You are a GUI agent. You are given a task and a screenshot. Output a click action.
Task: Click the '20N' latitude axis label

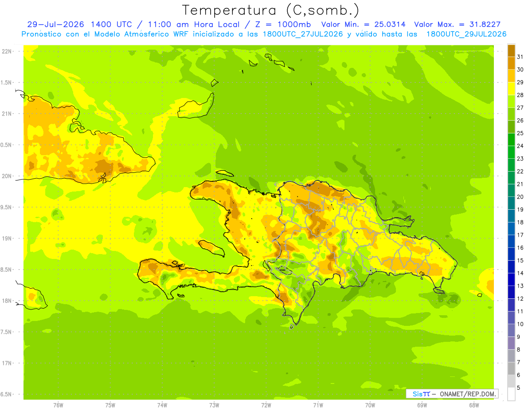(7, 176)
